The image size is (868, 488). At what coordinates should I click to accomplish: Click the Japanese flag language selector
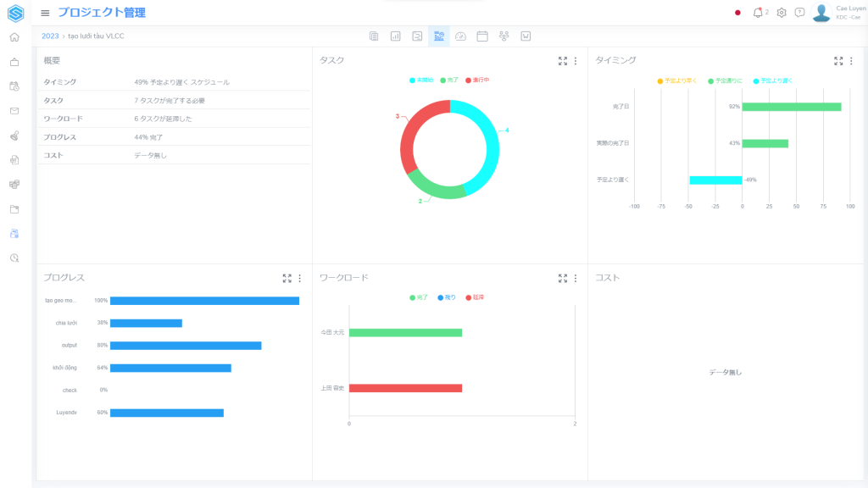(x=737, y=13)
